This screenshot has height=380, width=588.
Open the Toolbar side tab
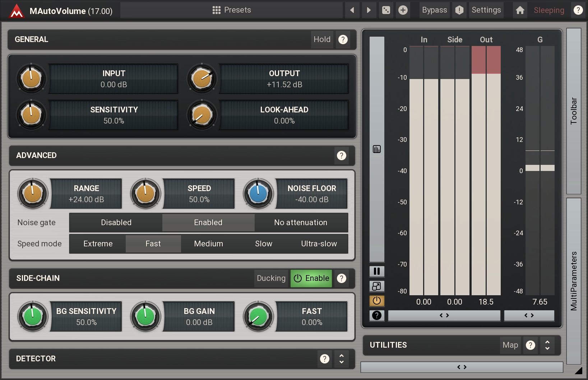pos(574,111)
